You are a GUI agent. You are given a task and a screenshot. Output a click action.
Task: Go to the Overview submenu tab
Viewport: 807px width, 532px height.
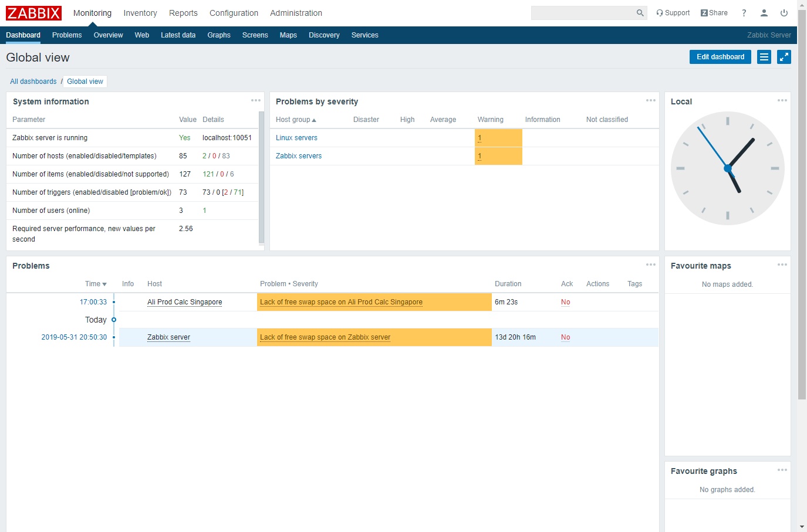[108, 35]
